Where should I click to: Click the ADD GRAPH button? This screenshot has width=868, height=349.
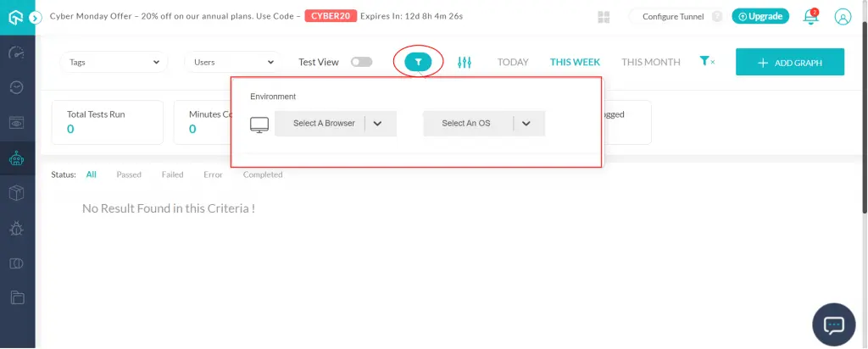[x=789, y=63]
